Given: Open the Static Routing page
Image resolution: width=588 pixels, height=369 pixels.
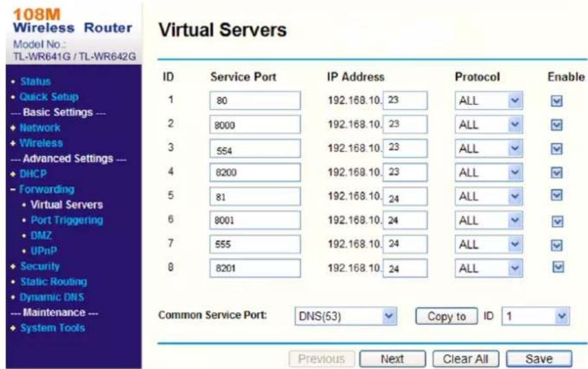Looking at the screenshot, I should click(53, 281).
